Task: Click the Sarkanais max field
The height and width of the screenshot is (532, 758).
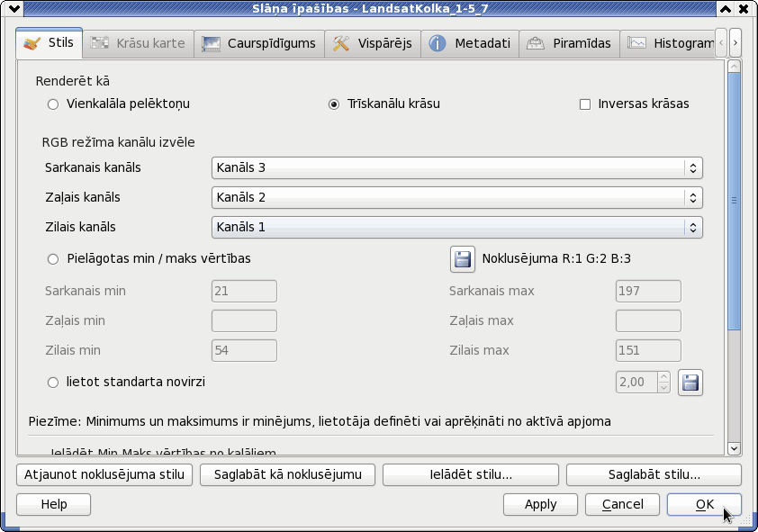Action: tap(648, 292)
